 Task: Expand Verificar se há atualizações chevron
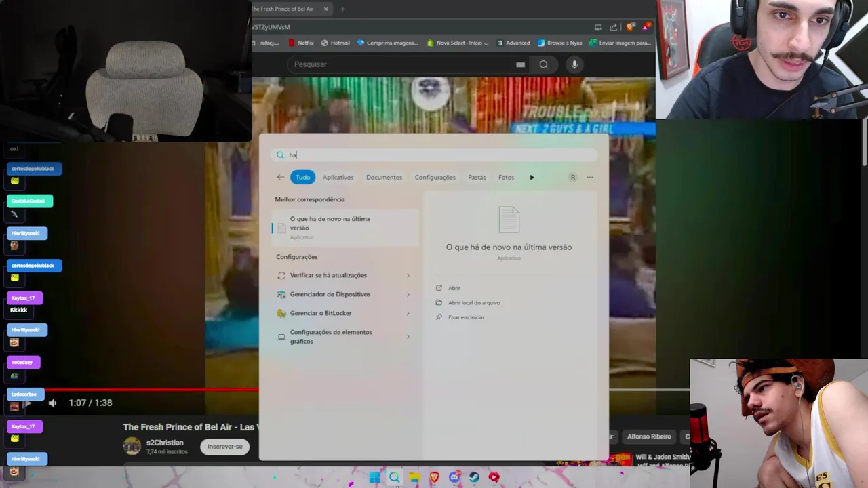[408, 275]
